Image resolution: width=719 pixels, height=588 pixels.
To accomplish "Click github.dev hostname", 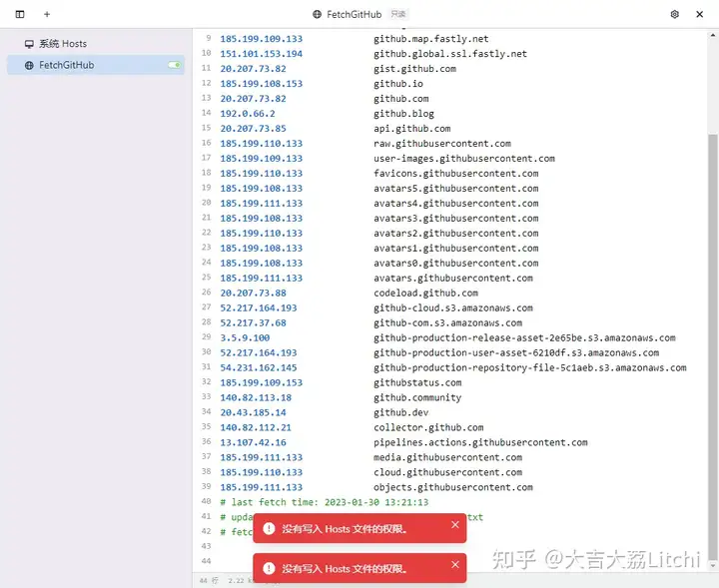I will point(400,412).
